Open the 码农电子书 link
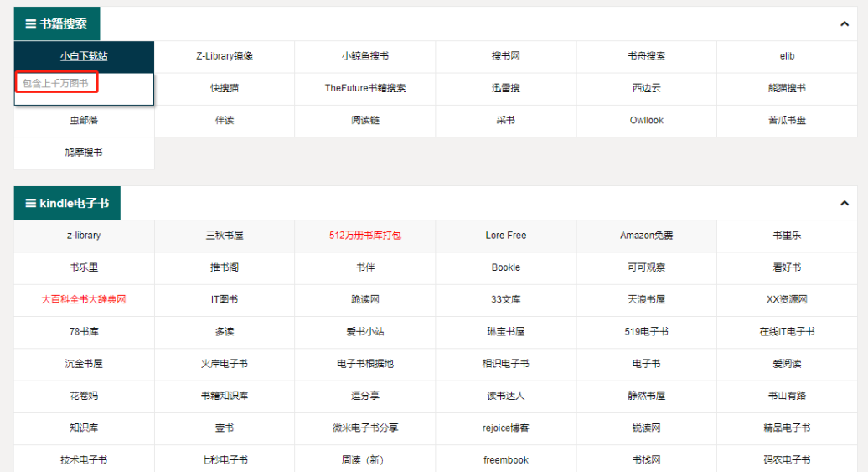Viewport: 868px width, 472px height. 788,460
